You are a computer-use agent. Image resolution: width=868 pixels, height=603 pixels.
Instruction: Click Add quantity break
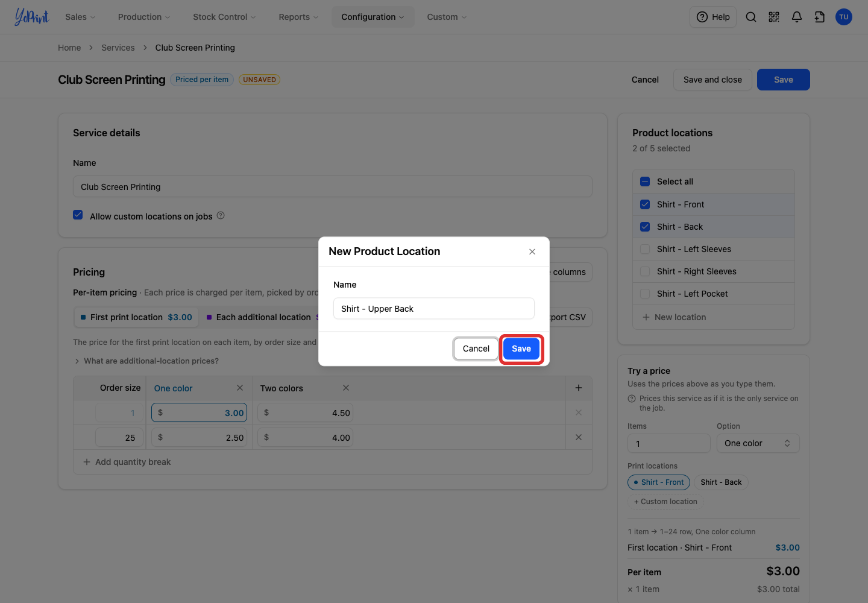click(x=127, y=462)
